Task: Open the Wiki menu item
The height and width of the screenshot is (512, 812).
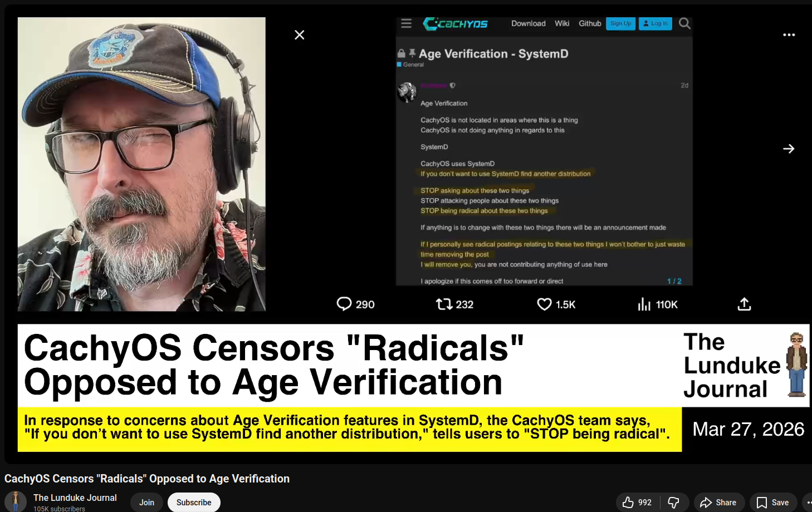Action: pos(562,23)
